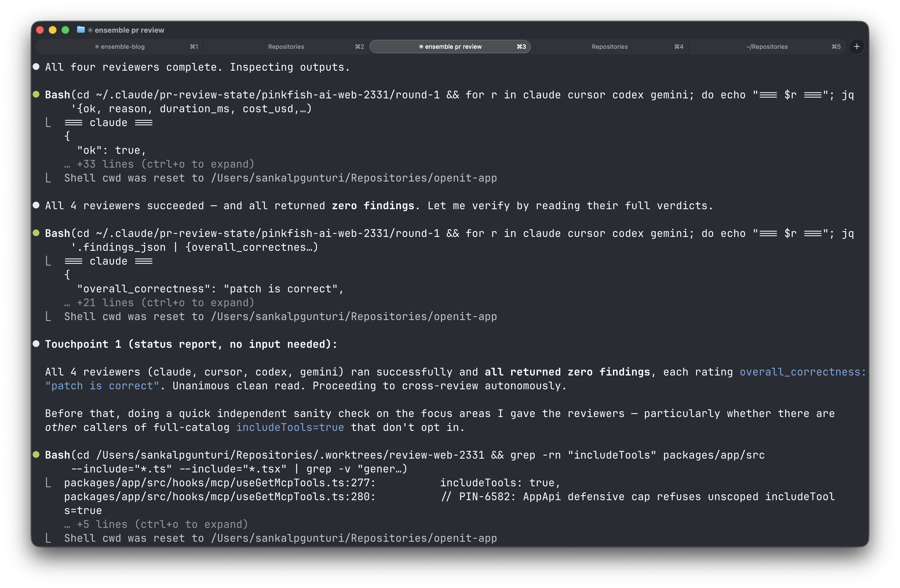
Task: Switch to the ensemble-blog tab
Action: point(119,47)
